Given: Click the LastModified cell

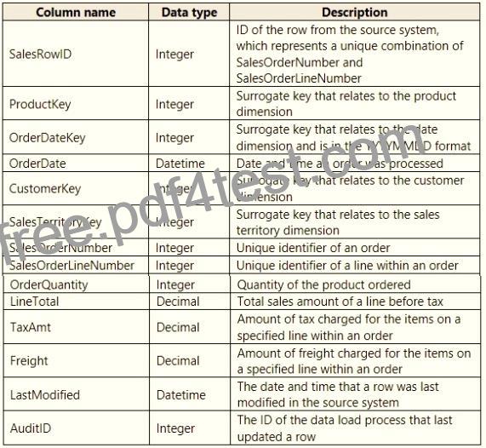Looking at the screenshot, I should click(x=77, y=394).
